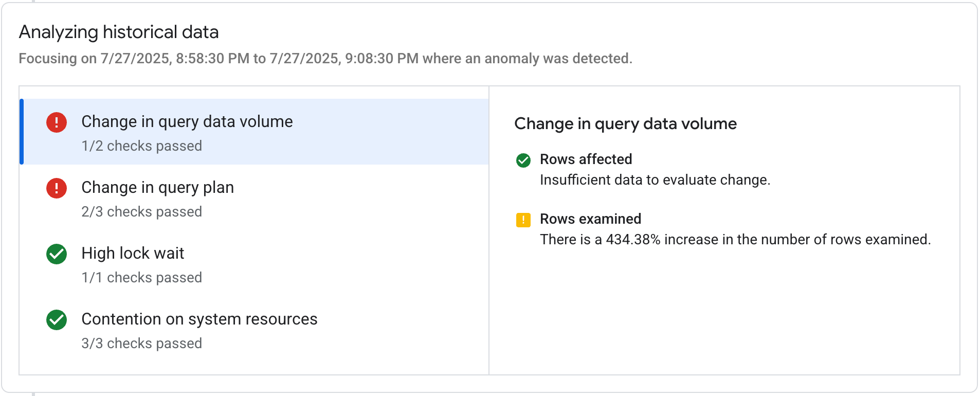Click the 2/3 checks passed label
The image size is (980, 396).
click(141, 211)
